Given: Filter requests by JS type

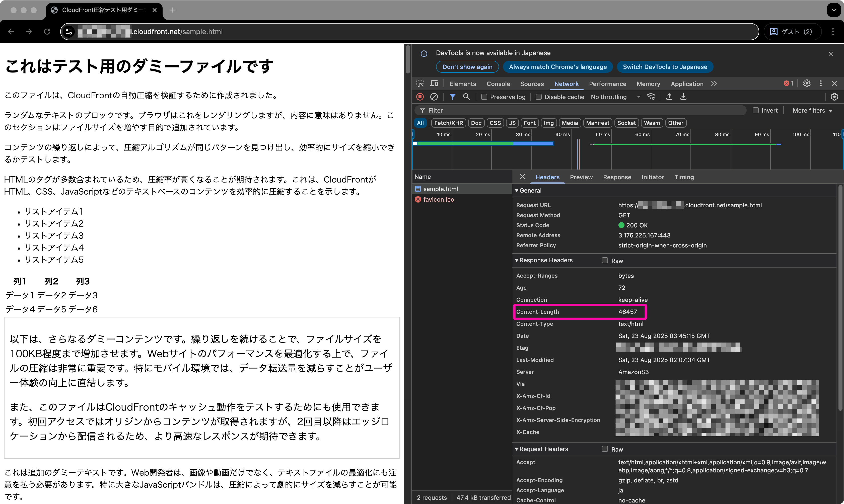Looking at the screenshot, I should point(512,123).
